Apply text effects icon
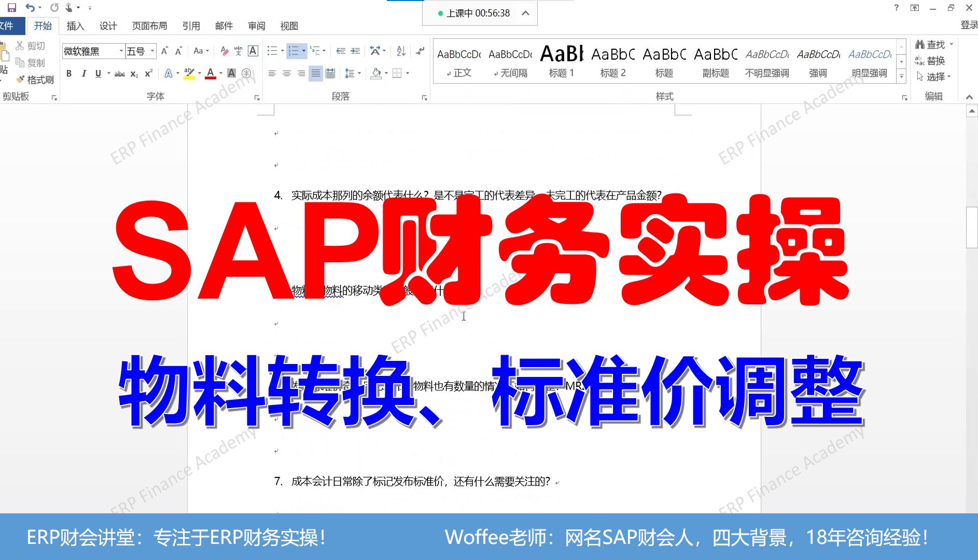The image size is (978, 560). 169,74
